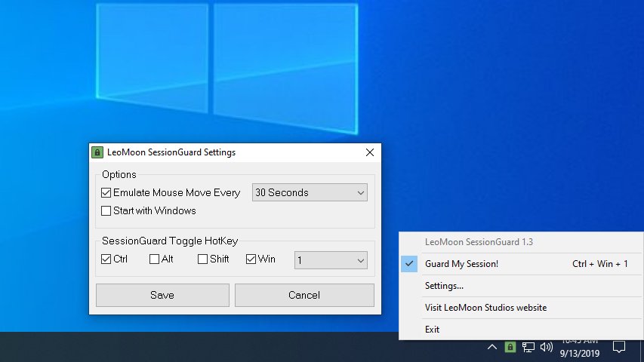Tick the Shift hotkey modifier checkbox

[203, 259]
